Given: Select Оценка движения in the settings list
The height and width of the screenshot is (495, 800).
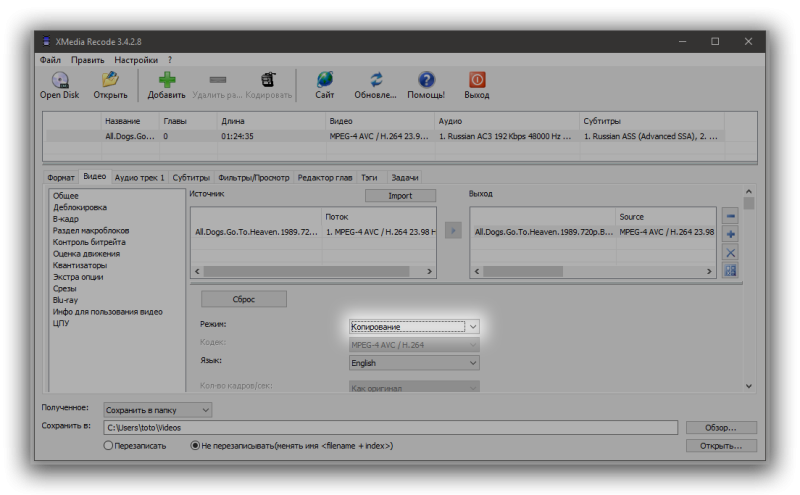Looking at the screenshot, I should click(x=86, y=254).
